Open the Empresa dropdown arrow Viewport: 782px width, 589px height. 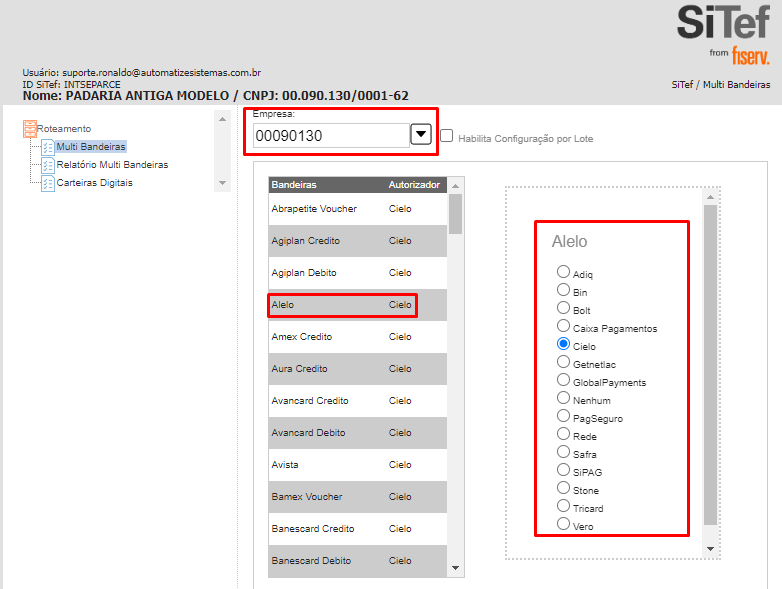click(421, 134)
